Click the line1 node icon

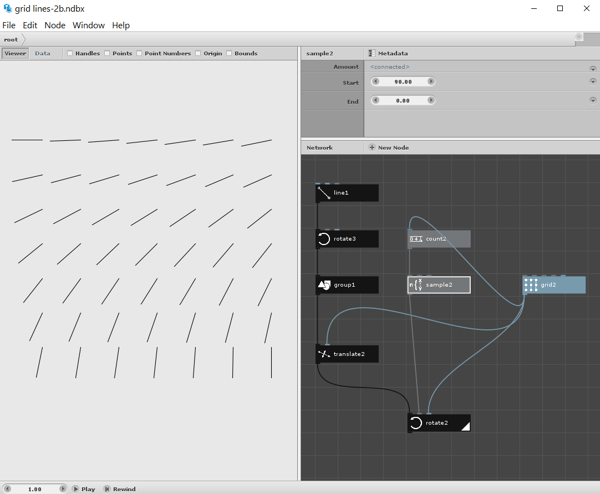pyautogui.click(x=324, y=193)
